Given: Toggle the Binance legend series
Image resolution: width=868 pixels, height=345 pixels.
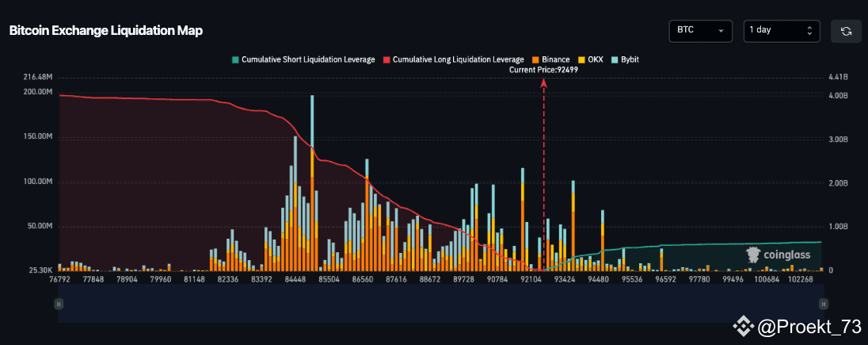Looking at the screenshot, I should 550,59.
